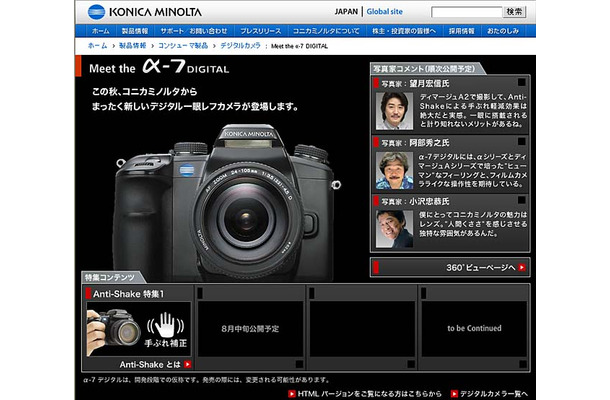Open the サポート・お問い合わせ nav item

pyautogui.click(x=194, y=31)
